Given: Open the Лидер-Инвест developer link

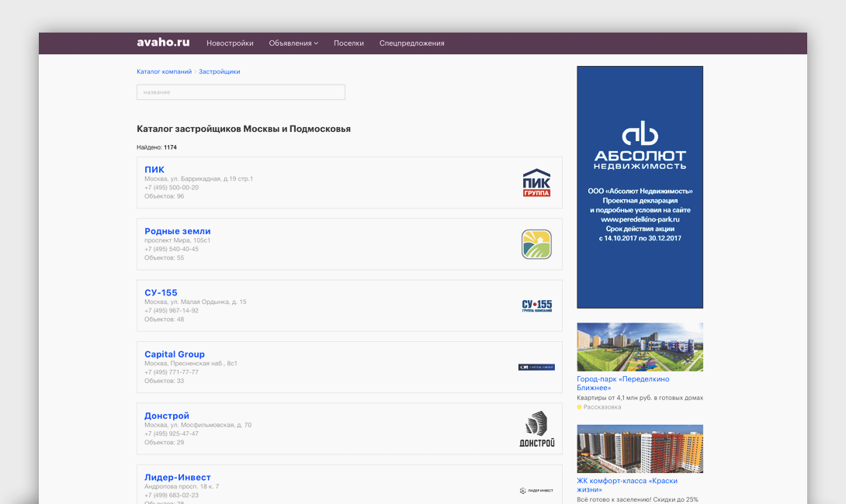Looking at the screenshot, I should (178, 477).
